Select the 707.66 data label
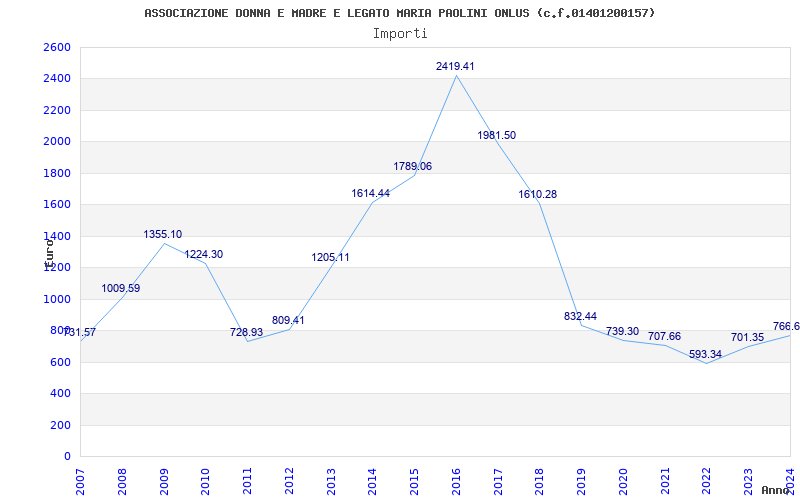The height and width of the screenshot is (500, 800). tap(664, 337)
